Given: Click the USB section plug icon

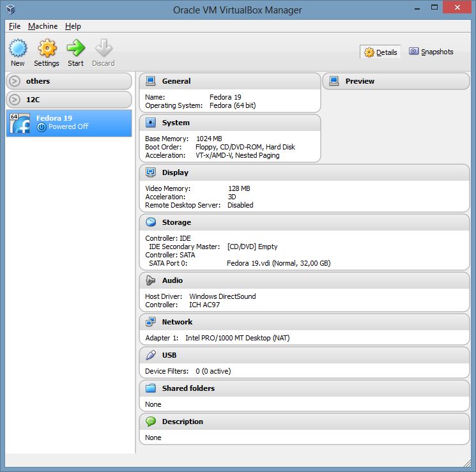Looking at the screenshot, I should pos(151,355).
